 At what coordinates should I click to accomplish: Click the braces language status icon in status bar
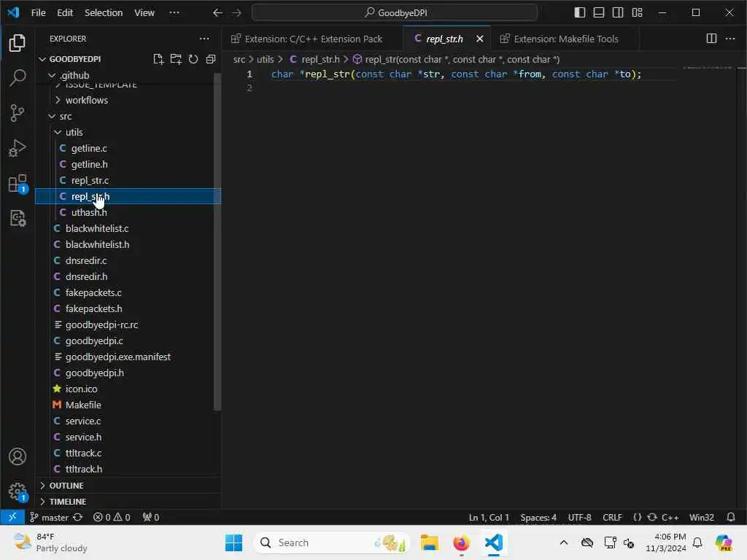(637, 517)
